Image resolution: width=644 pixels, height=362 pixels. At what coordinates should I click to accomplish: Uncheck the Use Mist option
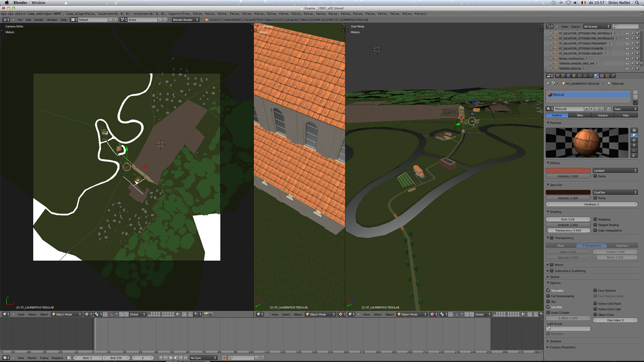coord(548,307)
